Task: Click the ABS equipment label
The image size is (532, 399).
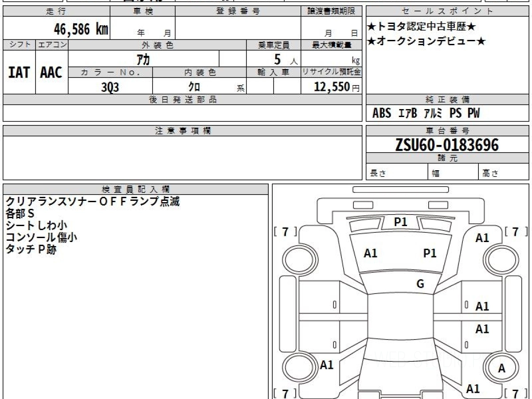Action: pyautogui.click(x=382, y=114)
